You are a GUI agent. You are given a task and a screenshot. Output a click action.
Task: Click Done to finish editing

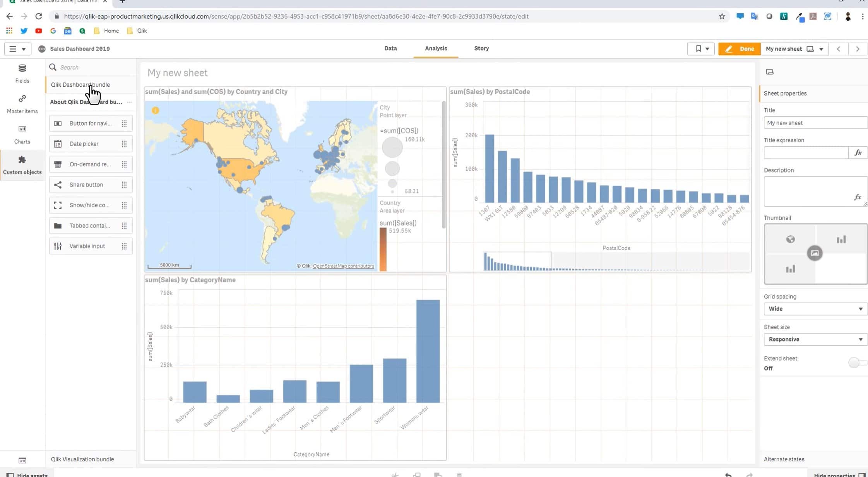[x=739, y=49]
